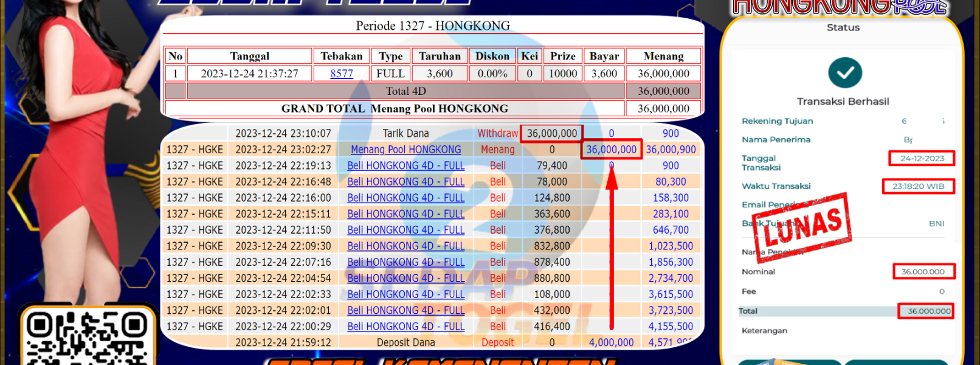Screen dimensions: 980x365
Task: Select the 10000 prize cell
Action: pos(563,74)
